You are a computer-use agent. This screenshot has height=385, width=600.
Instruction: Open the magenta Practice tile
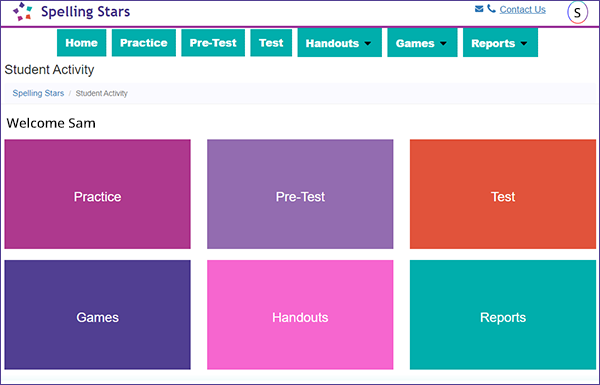pyautogui.click(x=98, y=194)
